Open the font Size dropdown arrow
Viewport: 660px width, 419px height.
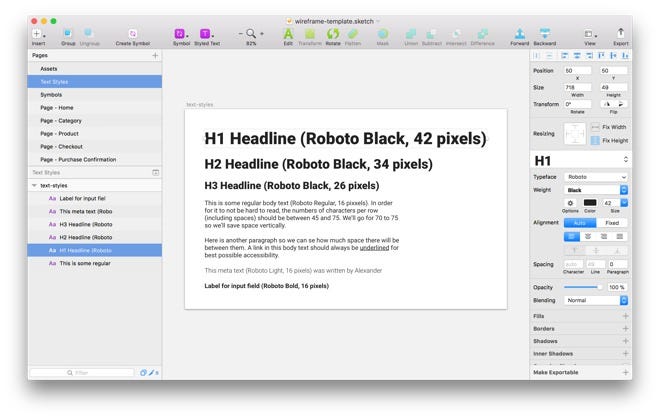click(x=624, y=203)
